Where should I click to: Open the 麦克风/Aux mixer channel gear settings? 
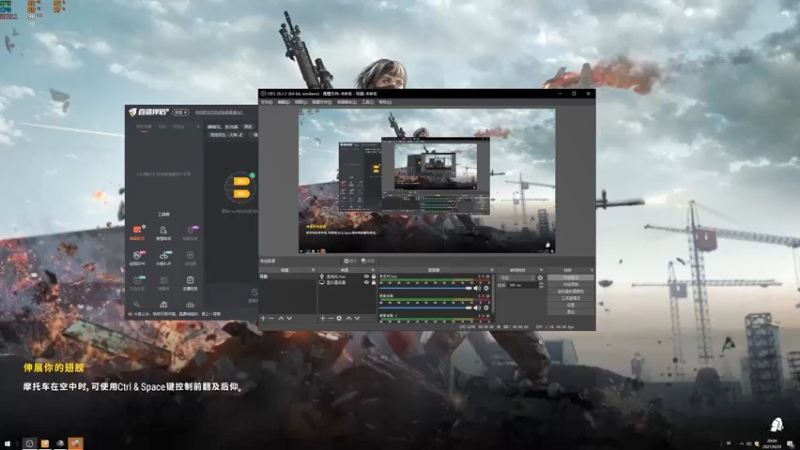pyautogui.click(x=486, y=288)
